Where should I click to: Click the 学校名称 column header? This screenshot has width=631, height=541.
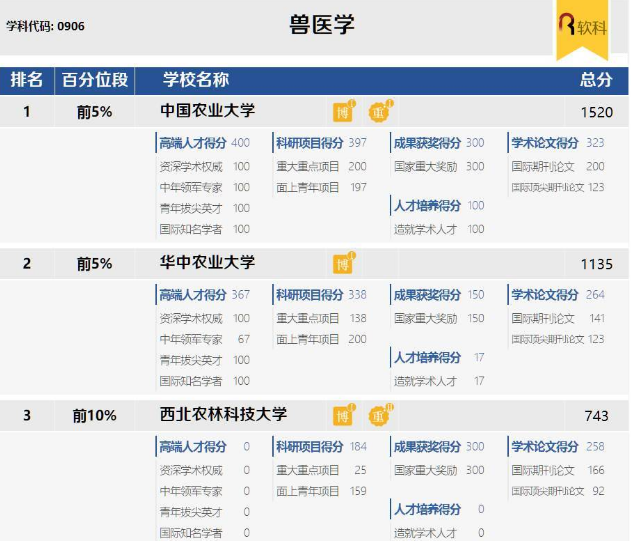pos(196,80)
